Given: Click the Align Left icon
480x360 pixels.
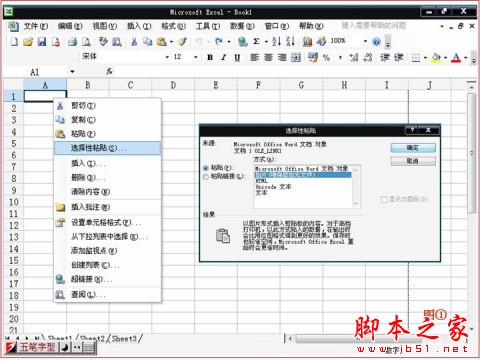Looking at the screenshot, I should coord(255,57).
